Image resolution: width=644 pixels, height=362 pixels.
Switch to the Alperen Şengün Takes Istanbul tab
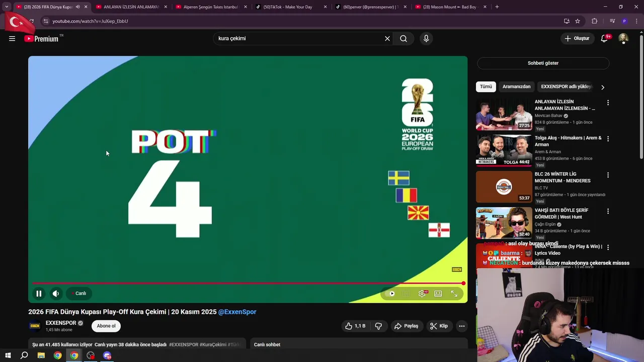[x=211, y=7]
